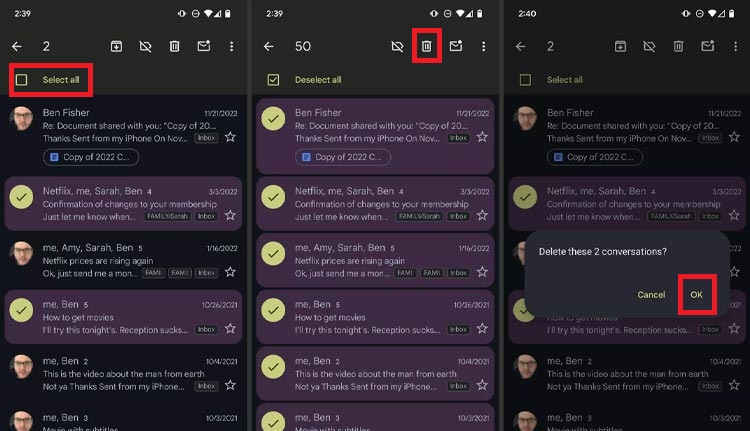Image resolution: width=750 pixels, height=431 pixels.
Task: Select 'Netflix prices are rising' via avatar, left screenshot
Action: (x=22, y=254)
